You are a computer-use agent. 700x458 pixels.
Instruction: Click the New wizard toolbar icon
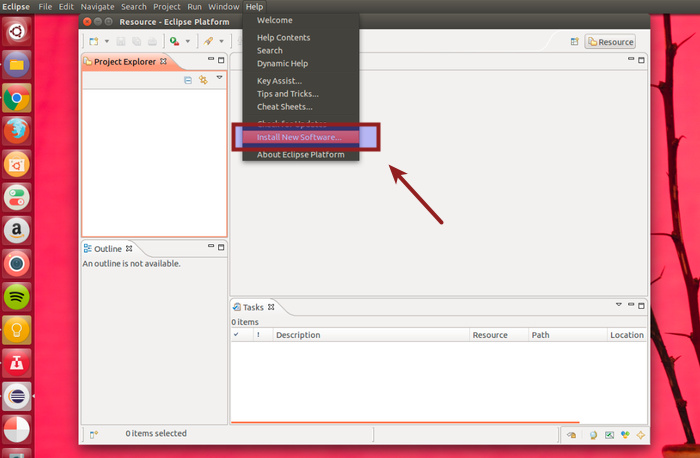tap(94, 42)
